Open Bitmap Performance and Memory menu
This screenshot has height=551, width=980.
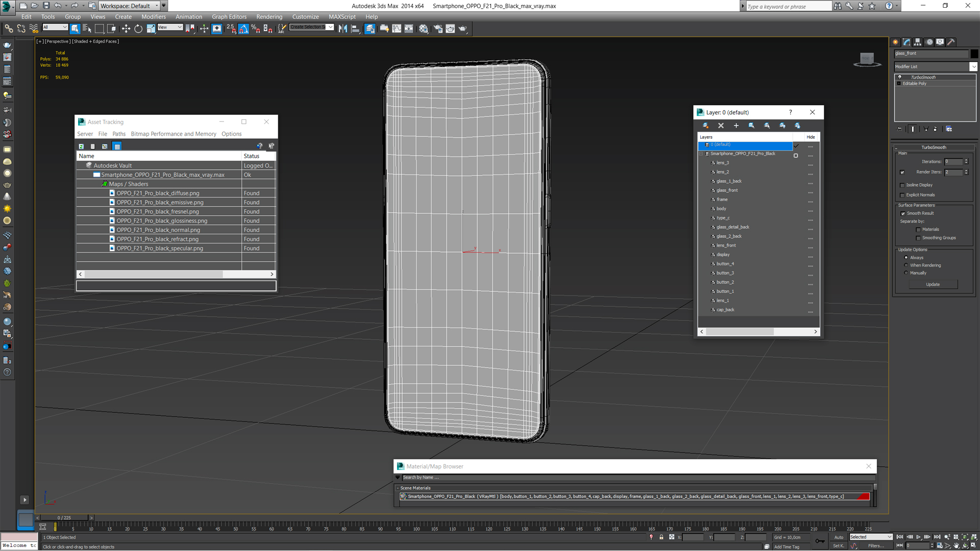tap(174, 134)
